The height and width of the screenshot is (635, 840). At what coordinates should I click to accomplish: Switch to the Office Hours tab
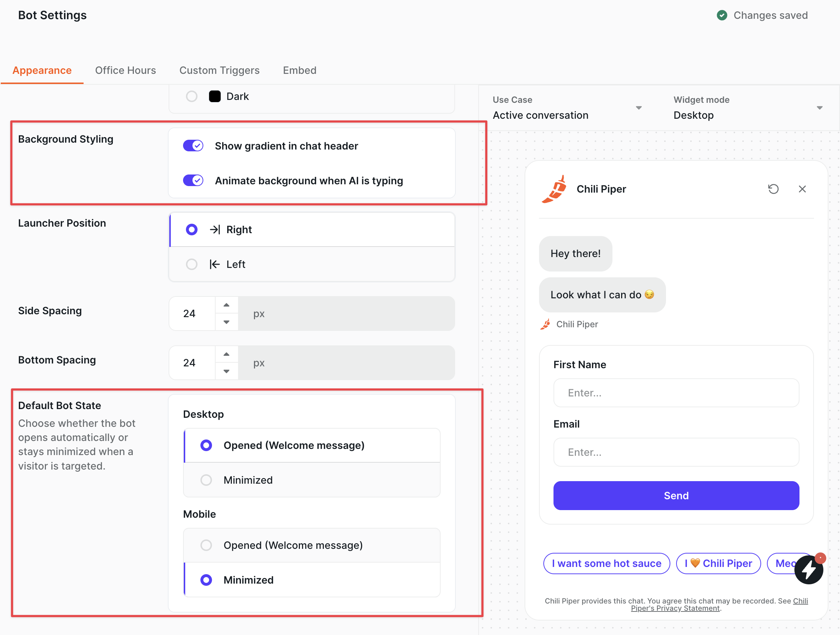pyautogui.click(x=125, y=70)
